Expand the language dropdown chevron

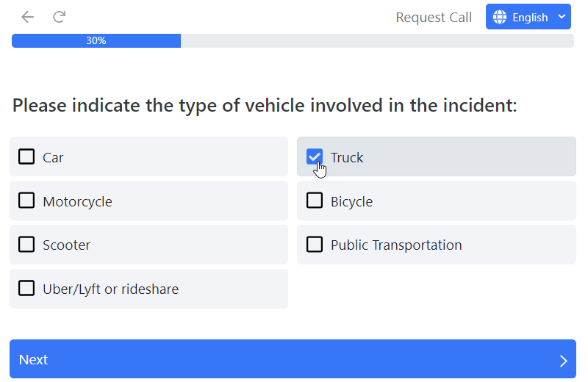click(562, 17)
